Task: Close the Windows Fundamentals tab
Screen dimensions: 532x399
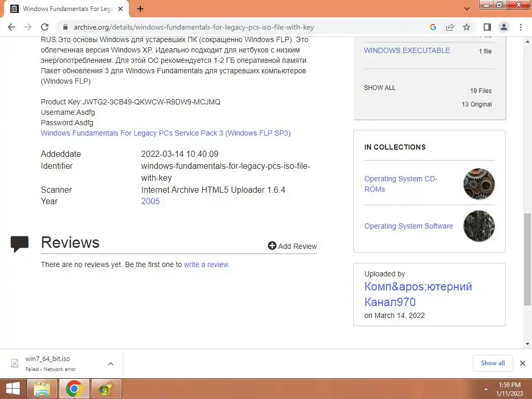Action: point(121,9)
